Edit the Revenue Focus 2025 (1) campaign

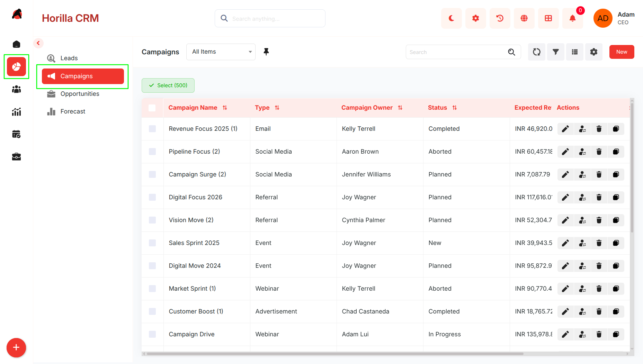tap(565, 129)
